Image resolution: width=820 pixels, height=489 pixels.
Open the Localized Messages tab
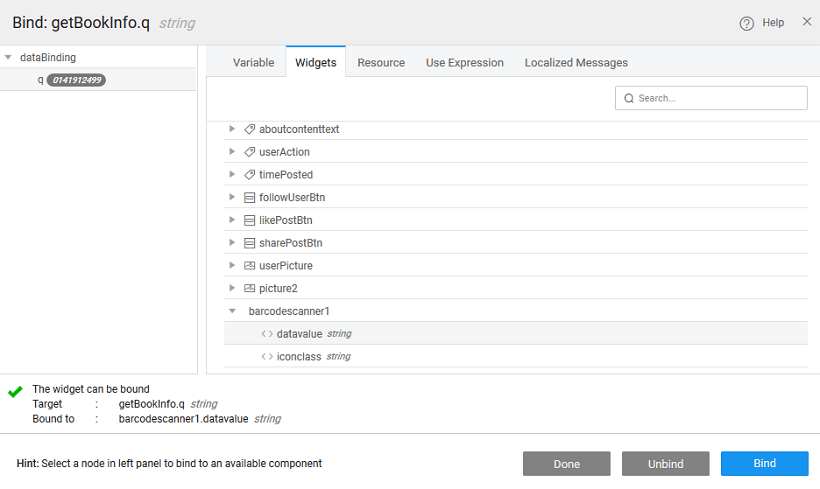(x=576, y=62)
